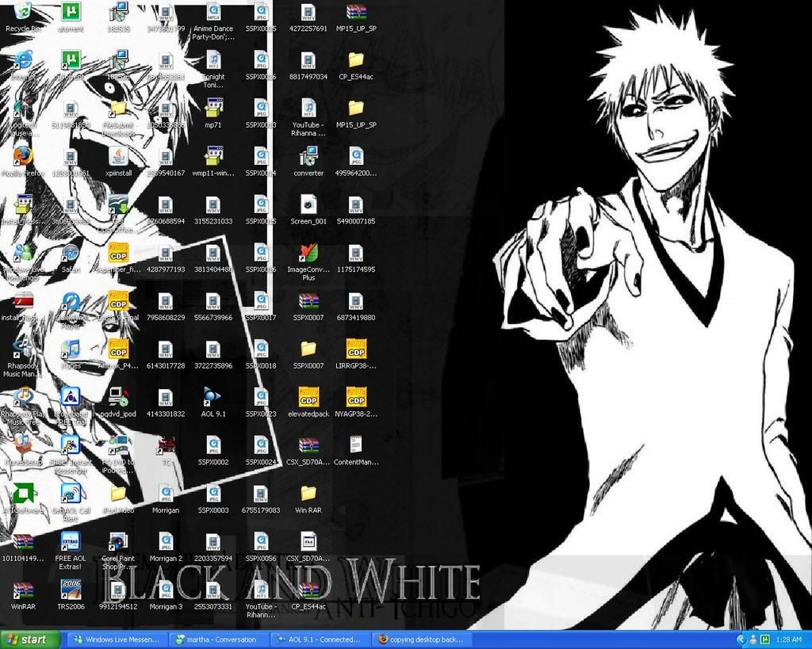812x649 pixels.
Task: Open the Win RAR folder
Action: 308,498
